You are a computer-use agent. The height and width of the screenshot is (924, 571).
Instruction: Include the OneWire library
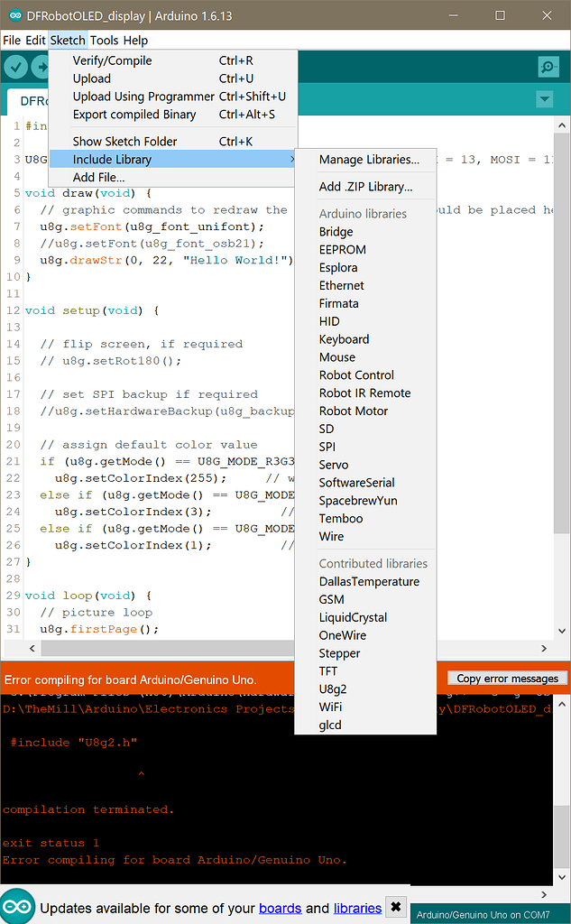[365, 635]
